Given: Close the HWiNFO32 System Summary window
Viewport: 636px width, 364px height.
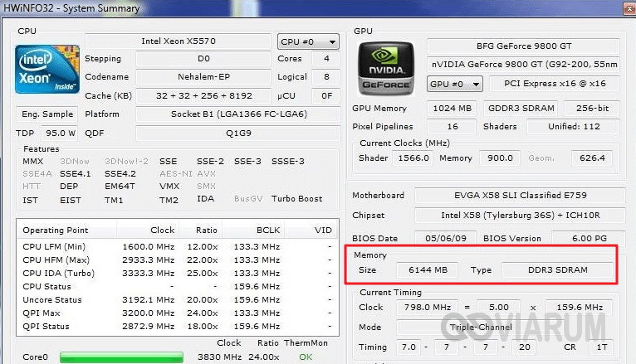Looking at the screenshot, I should click(x=629, y=9).
